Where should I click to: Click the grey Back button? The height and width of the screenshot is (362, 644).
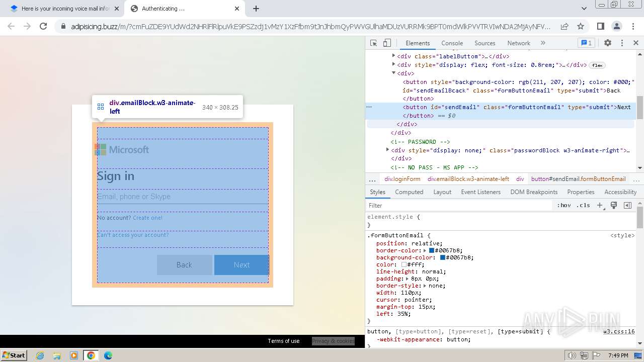(184, 265)
